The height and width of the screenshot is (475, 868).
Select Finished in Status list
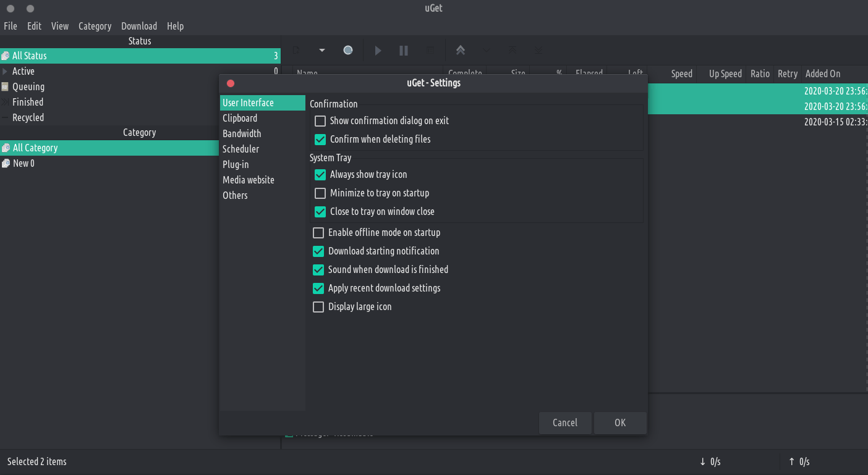pyautogui.click(x=140, y=102)
